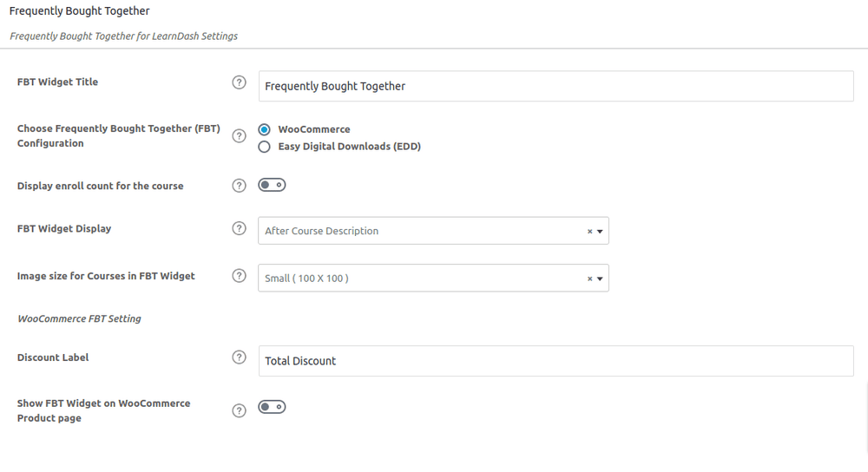Click the WooCommerce FBT Setting section label
Viewport: 868px width, 472px height.
[x=79, y=318]
